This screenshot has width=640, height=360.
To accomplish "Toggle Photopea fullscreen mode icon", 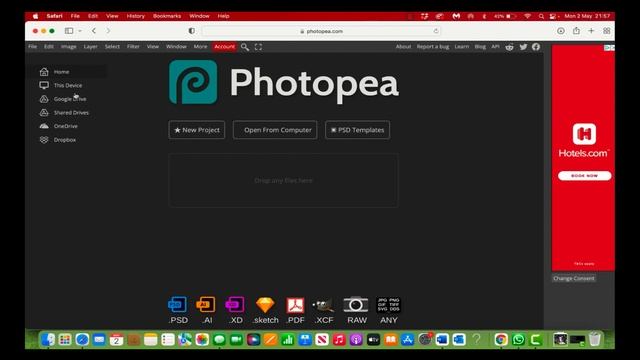I will pyautogui.click(x=258, y=47).
